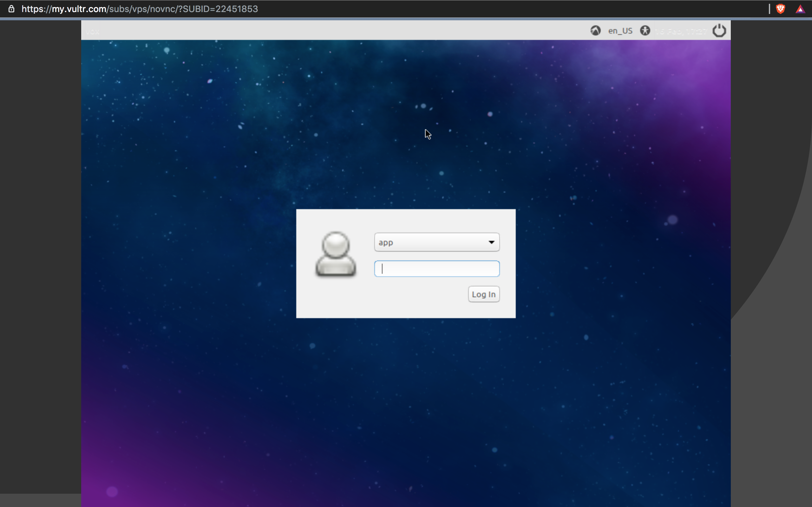Open the power menu icon
This screenshot has height=507, width=812.
click(719, 31)
